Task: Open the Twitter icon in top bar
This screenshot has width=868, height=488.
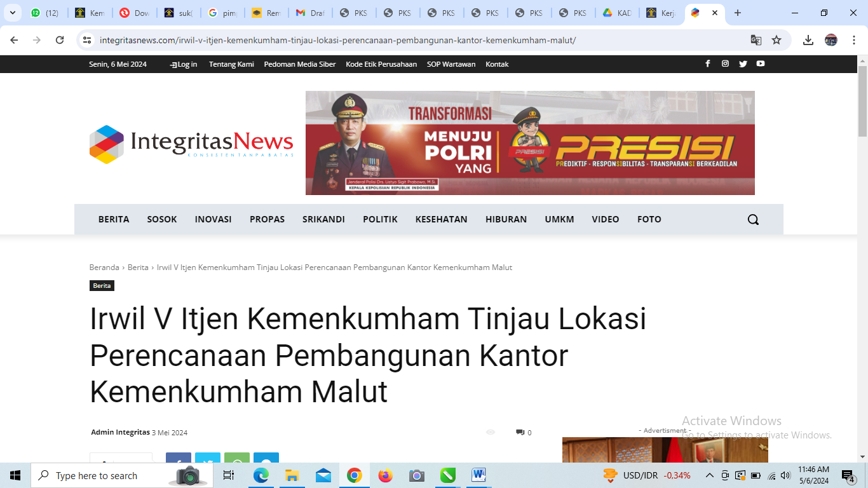Action: coord(743,64)
